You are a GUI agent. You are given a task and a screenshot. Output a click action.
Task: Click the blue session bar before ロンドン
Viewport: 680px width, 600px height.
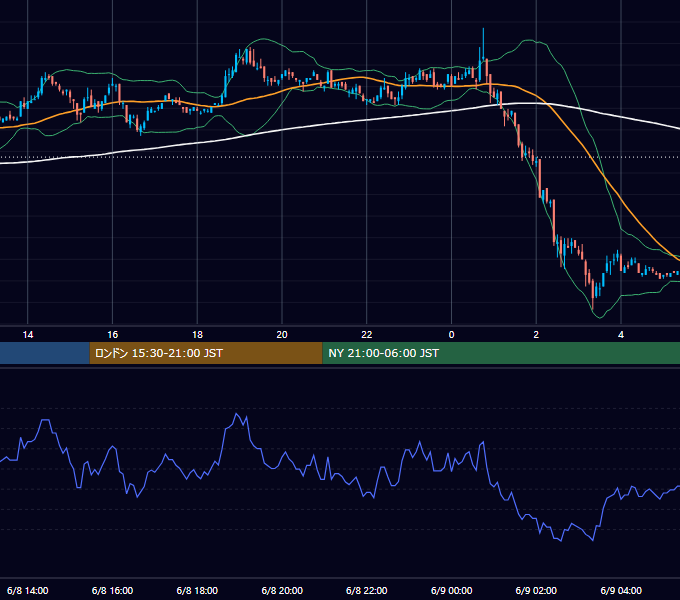tap(45, 353)
